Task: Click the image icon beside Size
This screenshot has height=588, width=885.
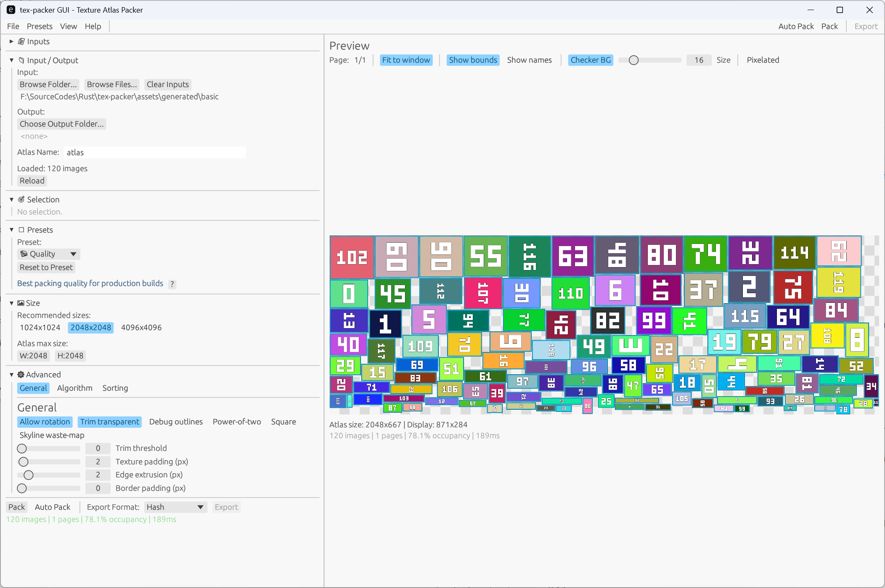Action: (x=21, y=303)
